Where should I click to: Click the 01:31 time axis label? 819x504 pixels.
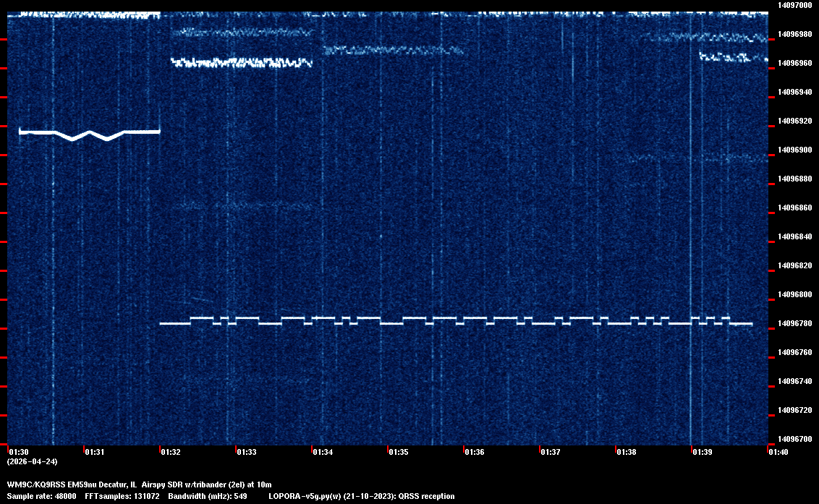pyautogui.click(x=95, y=452)
